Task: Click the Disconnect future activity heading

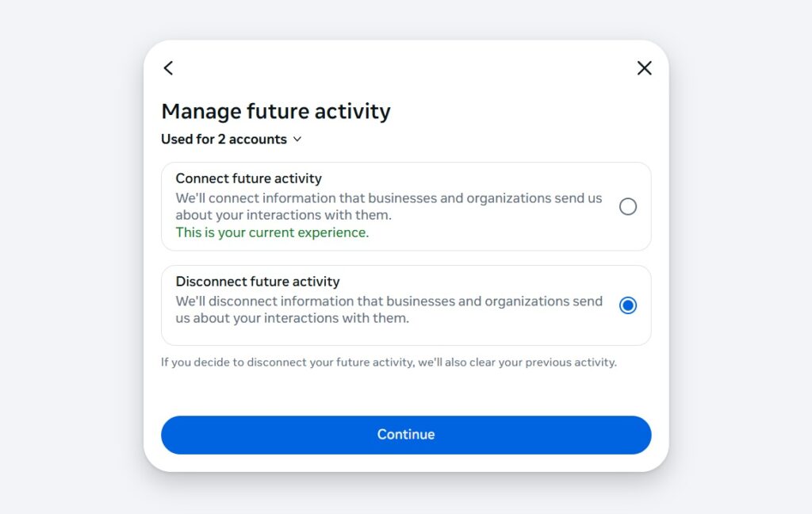Action: (257, 282)
